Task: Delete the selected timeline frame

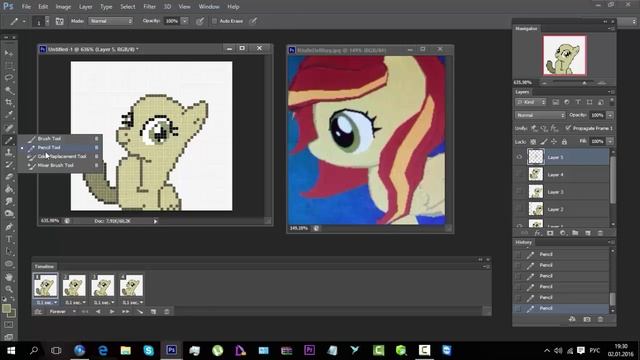Action: click(167, 312)
